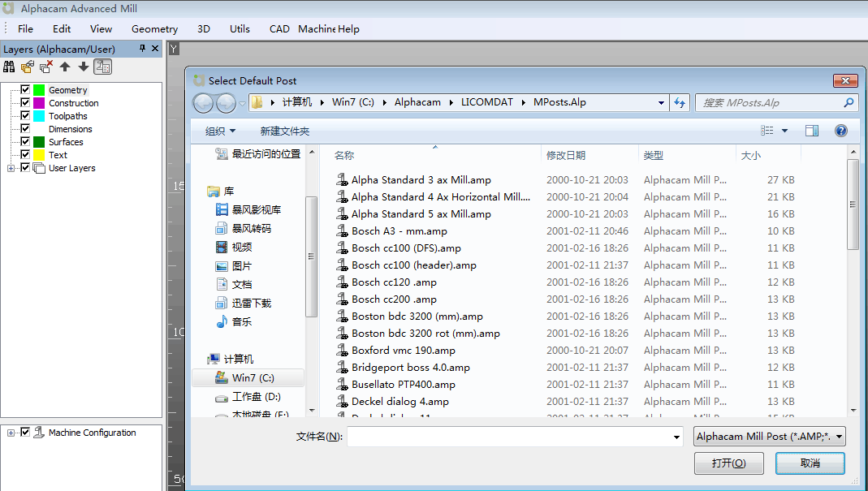Toggle Toolpaths layer checkbox
Image resolution: width=868 pixels, height=491 pixels.
click(x=25, y=115)
